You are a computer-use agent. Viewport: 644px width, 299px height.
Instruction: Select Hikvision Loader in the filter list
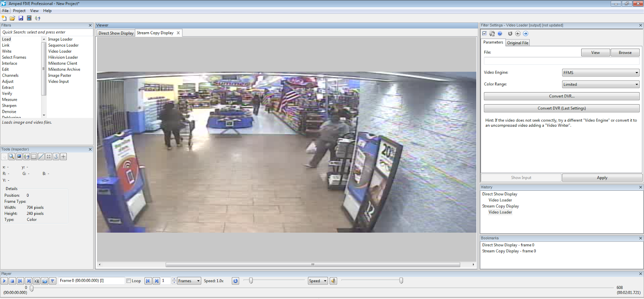click(63, 58)
